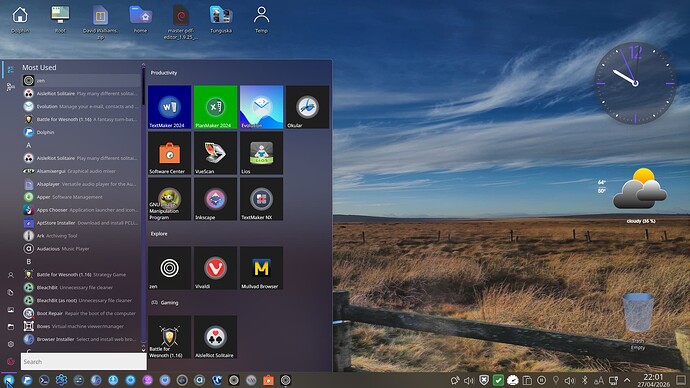The image size is (690, 388).
Task: Open the Evolution mail tile
Action: point(261,107)
